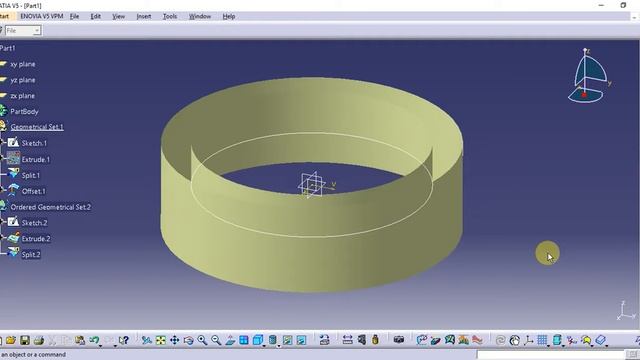Select Split.2 in the tree

pyautogui.click(x=31, y=255)
